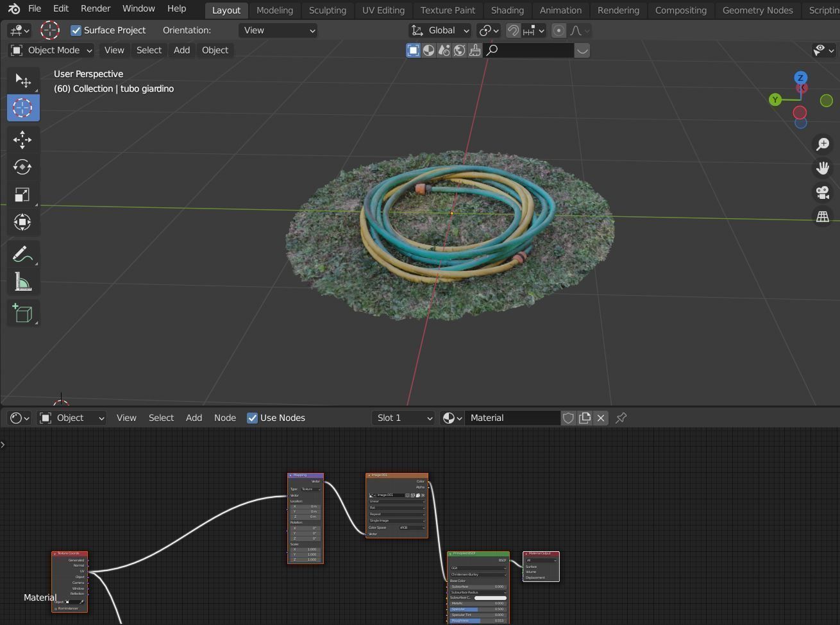Screen dimensions: 840x625
Task: Select the Rotate tool
Action: point(23,167)
